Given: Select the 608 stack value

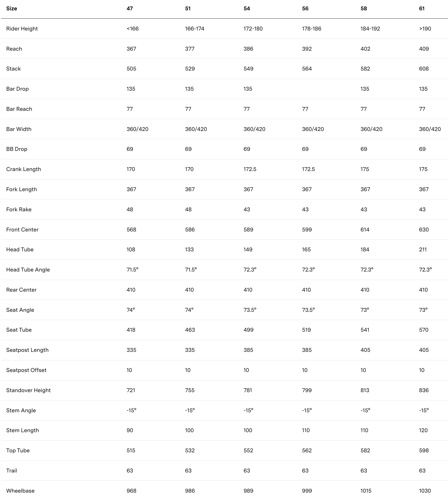Looking at the screenshot, I should tap(424, 69).
